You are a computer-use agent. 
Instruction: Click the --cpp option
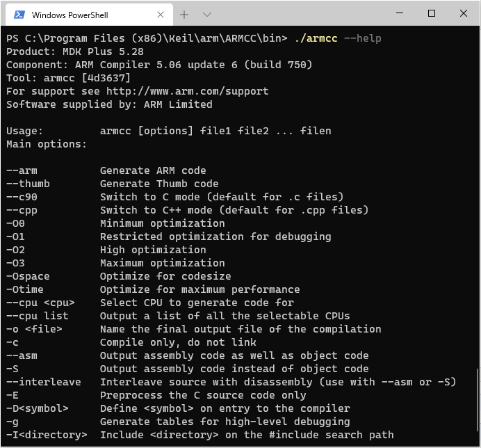click(22, 210)
